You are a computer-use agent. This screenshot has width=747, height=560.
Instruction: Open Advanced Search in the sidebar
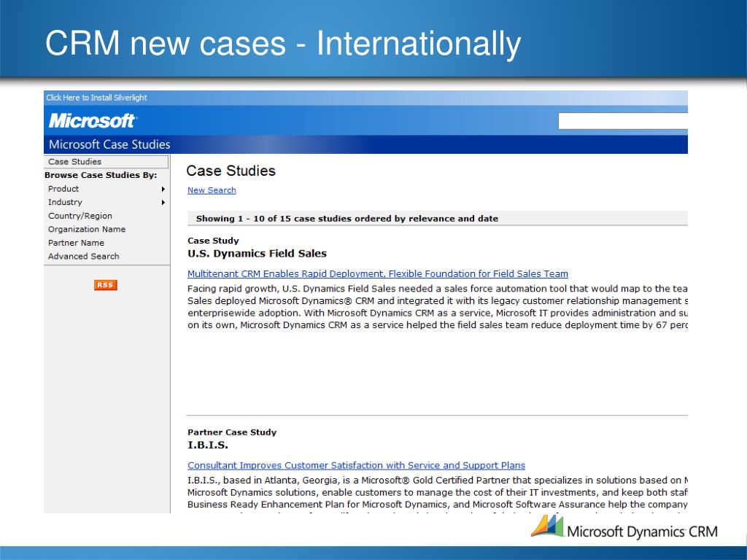tap(83, 256)
